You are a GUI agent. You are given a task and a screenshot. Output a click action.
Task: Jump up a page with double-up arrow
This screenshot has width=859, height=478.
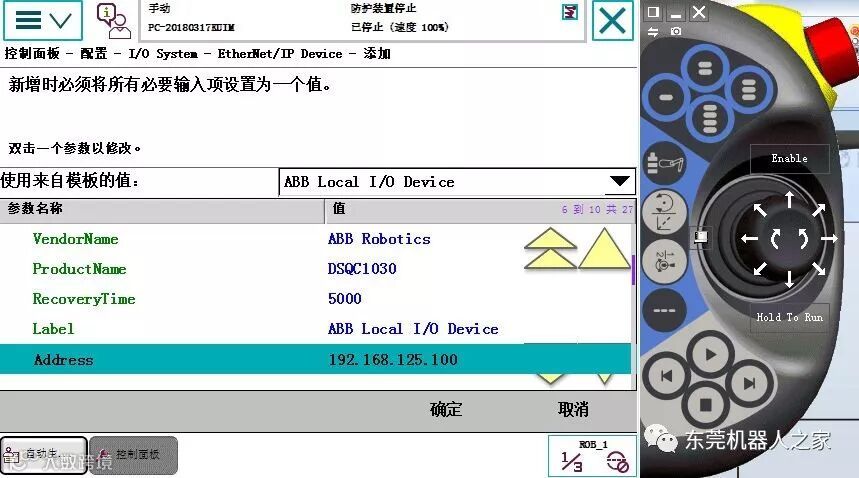550,249
